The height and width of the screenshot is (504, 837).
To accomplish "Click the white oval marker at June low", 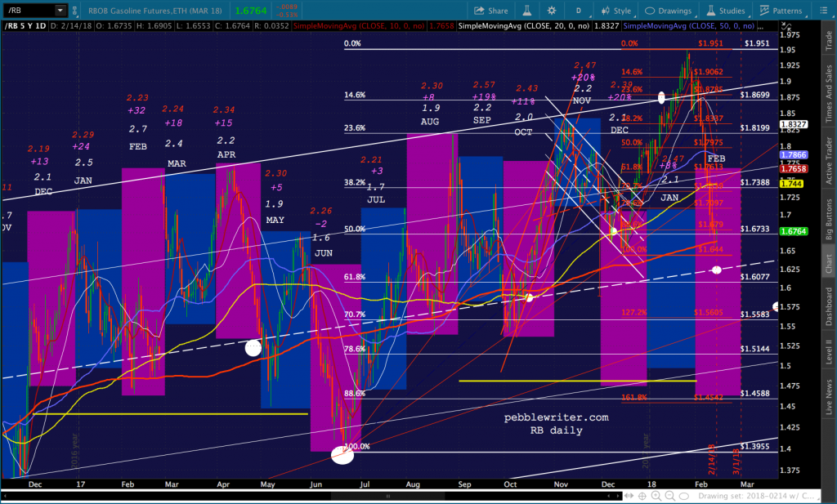I will coord(342,456).
